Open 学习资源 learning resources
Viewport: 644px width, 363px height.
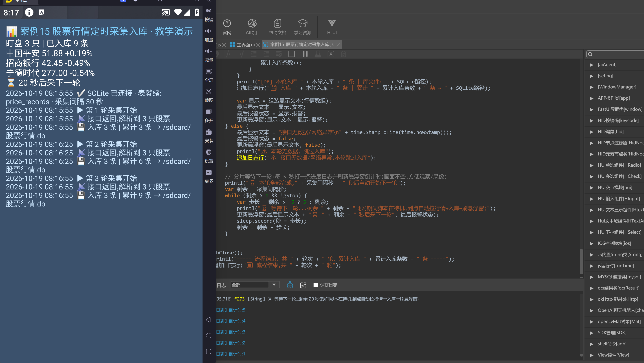point(302,27)
